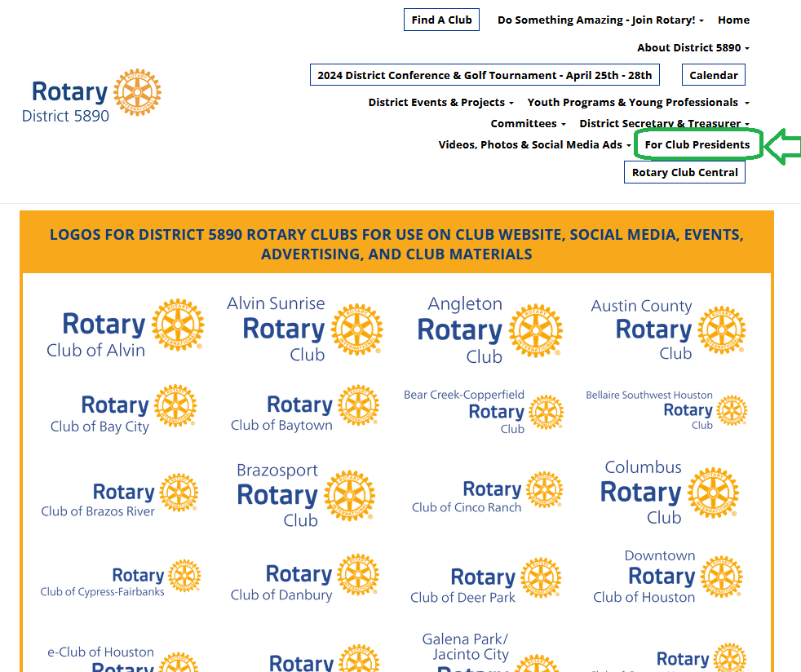The height and width of the screenshot is (672, 801).
Task: Open the Alvin Sunrise Rotary Club logo
Action: point(304,329)
